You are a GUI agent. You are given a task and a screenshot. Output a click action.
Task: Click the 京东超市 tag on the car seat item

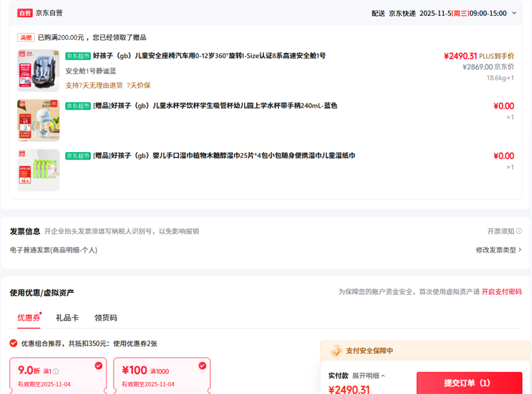pos(78,55)
